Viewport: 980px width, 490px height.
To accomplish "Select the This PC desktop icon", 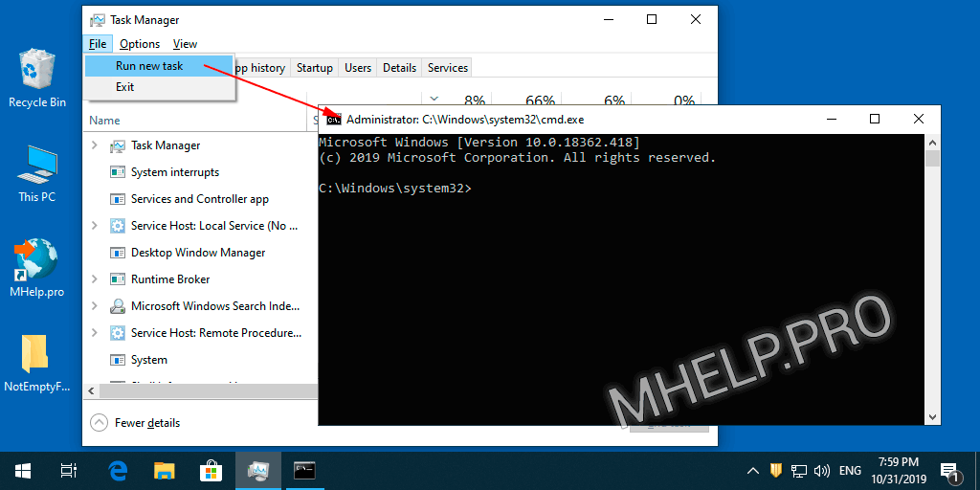I will 37,174.
